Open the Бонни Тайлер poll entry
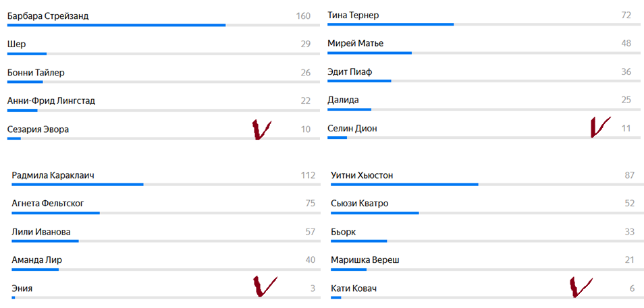Screen dimensions: 644x308 [163, 75]
